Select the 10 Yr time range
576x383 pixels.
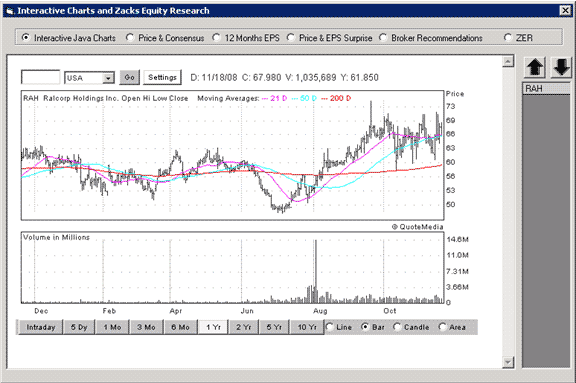pyautogui.click(x=307, y=327)
